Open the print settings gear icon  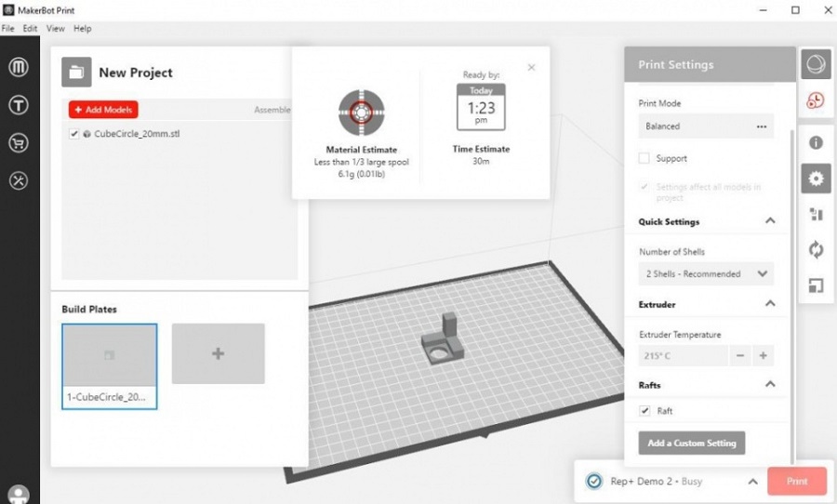[x=816, y=179]
